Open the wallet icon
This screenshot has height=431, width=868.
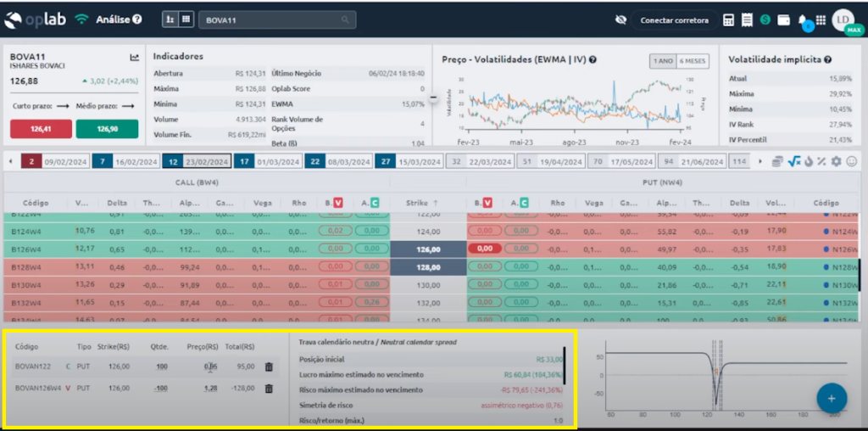click(x=784, y=20)
